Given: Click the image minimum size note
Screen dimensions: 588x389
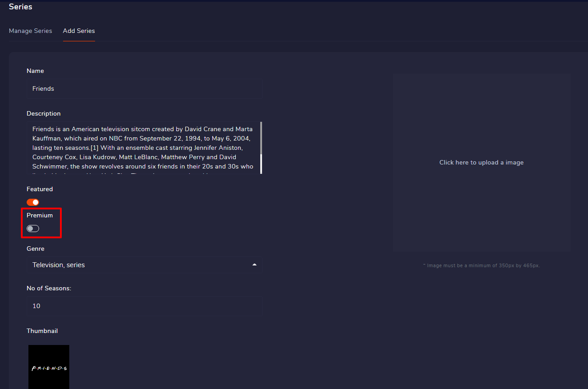Looking at the screenshot, I should tap(481, 265).
